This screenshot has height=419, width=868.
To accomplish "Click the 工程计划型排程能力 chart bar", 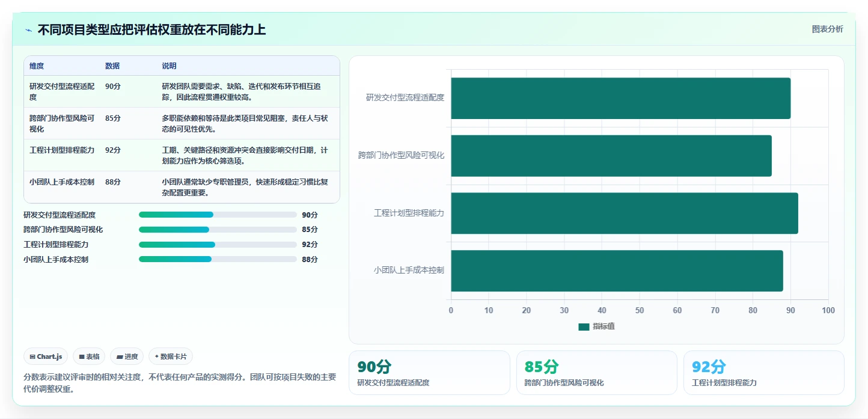I will (624, 213).
